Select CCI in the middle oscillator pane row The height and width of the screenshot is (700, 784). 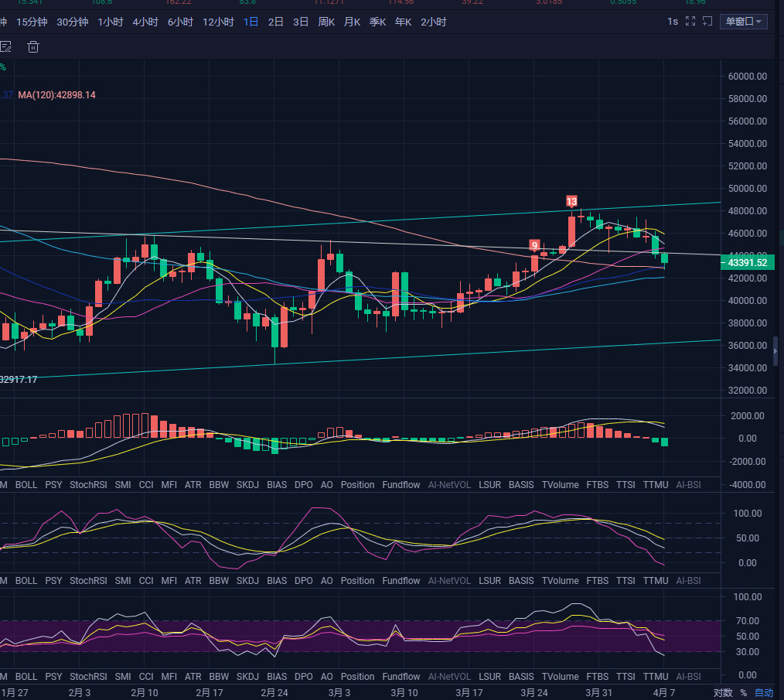click(146, 581)
